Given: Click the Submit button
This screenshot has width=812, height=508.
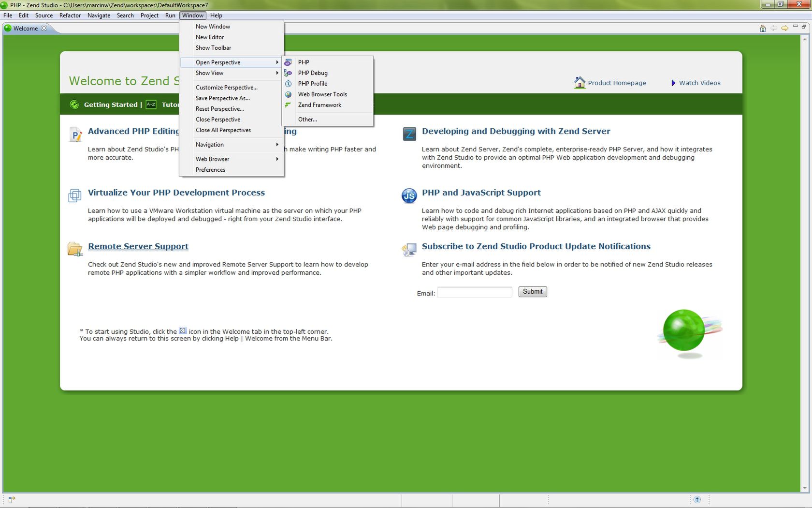Looking at the screenshot, I should (533, 292).
